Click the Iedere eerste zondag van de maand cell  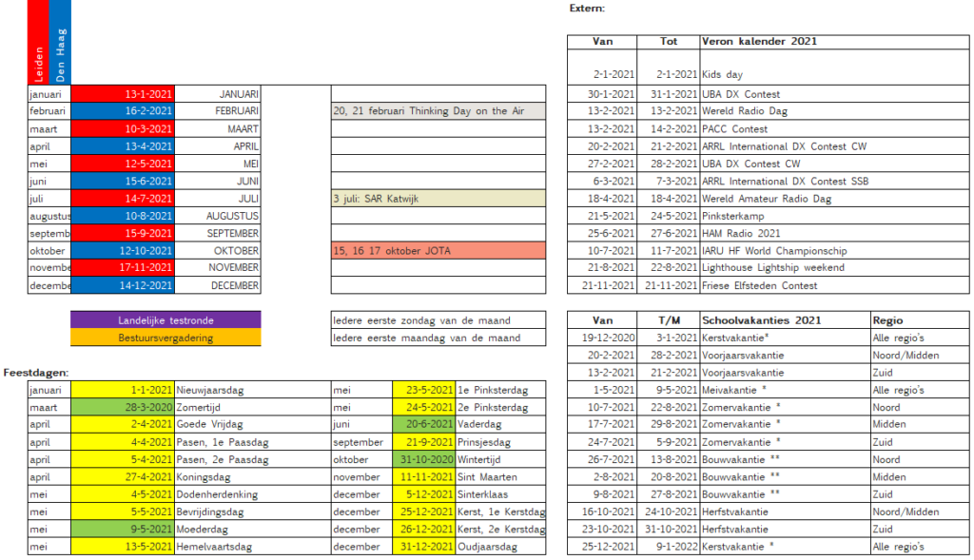tap(438, 320)
